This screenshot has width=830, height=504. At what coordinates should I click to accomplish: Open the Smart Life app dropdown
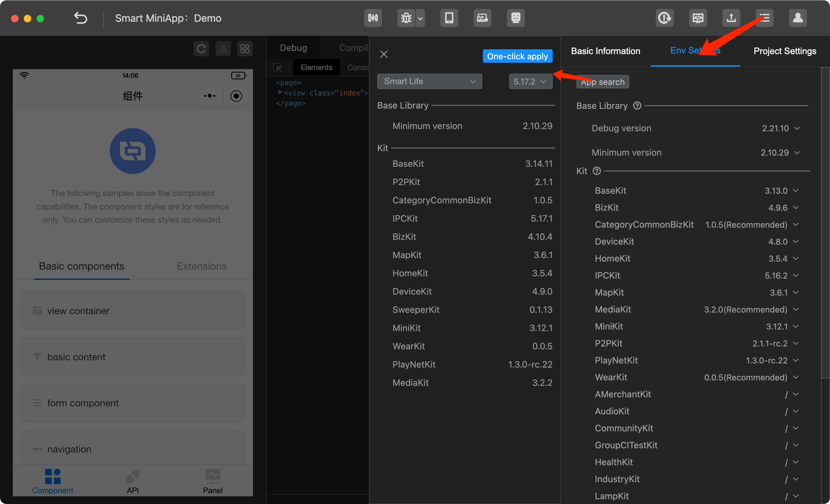[x=429, y=81]
